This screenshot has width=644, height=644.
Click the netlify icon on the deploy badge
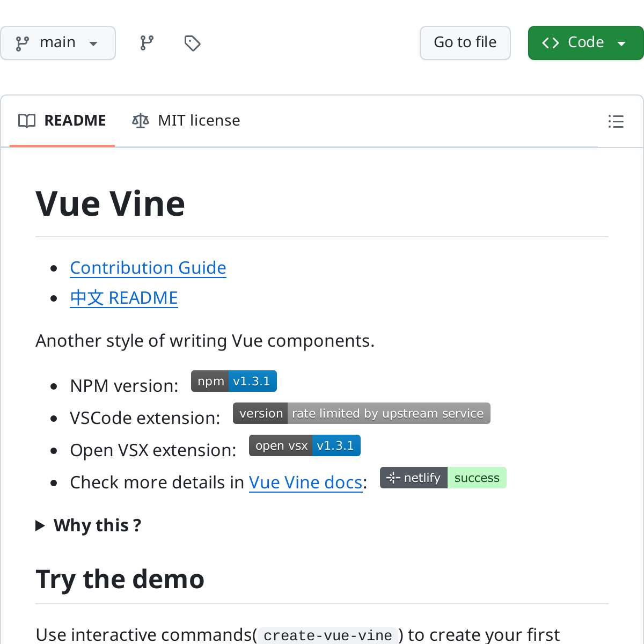393,477
